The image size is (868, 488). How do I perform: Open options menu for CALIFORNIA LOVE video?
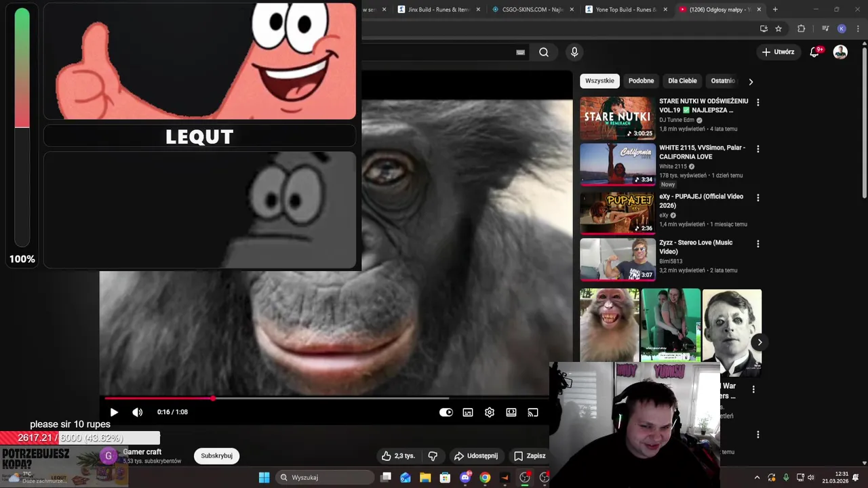point(757,148)
